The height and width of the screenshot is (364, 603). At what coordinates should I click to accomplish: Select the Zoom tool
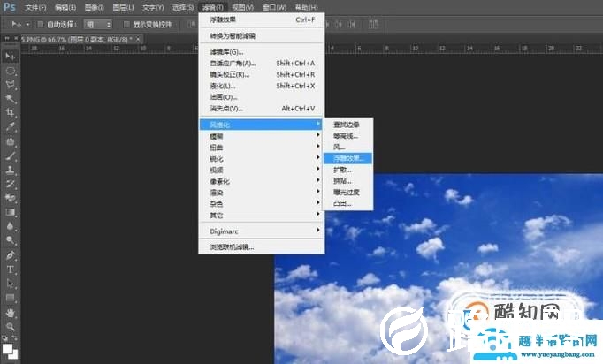11,327
